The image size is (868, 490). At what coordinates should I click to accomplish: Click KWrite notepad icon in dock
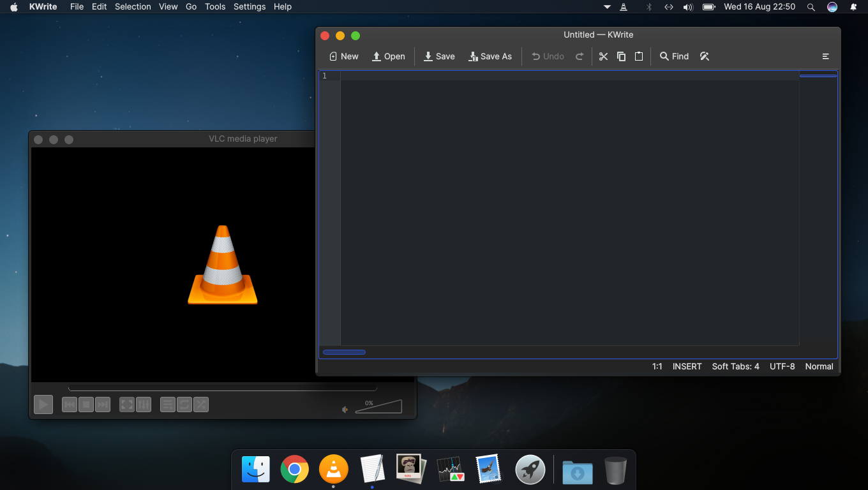(x=373, y=470)
